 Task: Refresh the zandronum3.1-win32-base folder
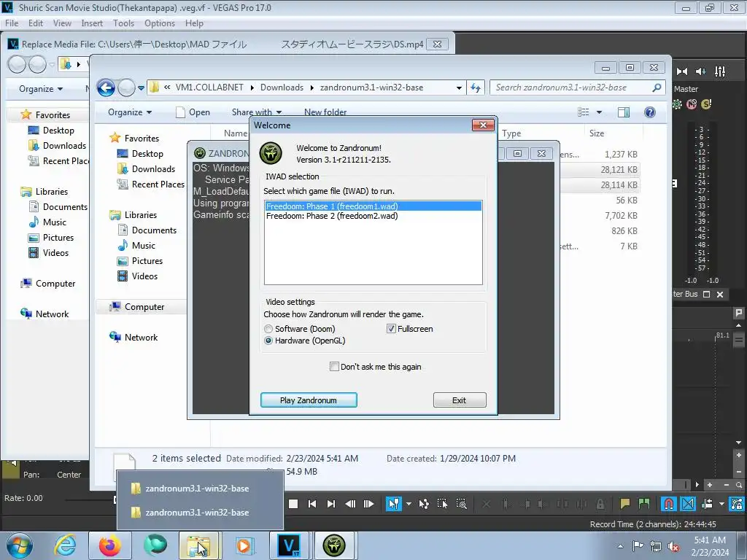click(x=476, y=87)
